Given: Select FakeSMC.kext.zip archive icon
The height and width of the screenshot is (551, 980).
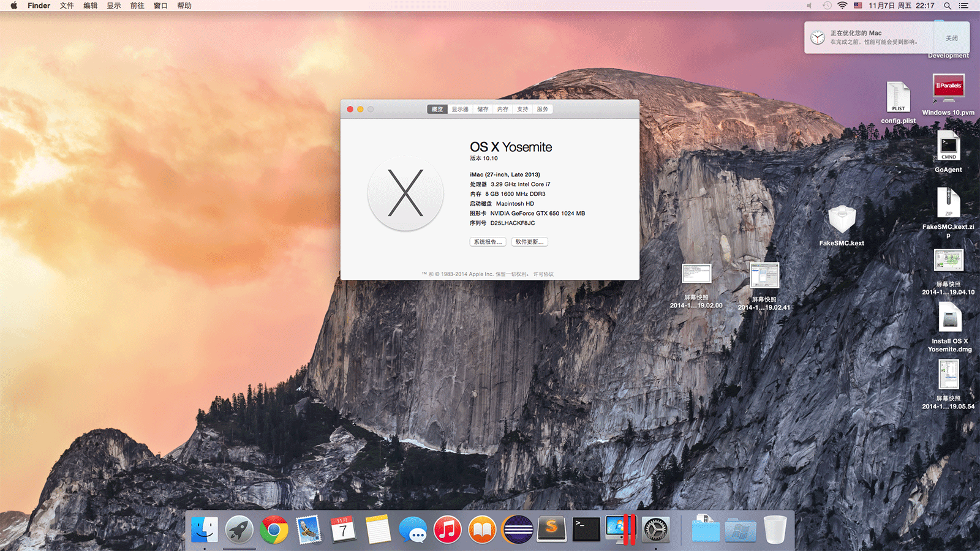Looking at the screenshot, I should coord(948,203).
